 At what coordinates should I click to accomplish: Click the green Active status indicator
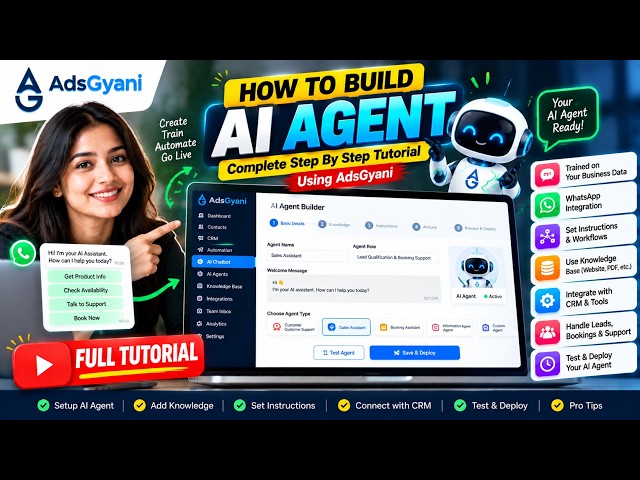click(493, 296)
